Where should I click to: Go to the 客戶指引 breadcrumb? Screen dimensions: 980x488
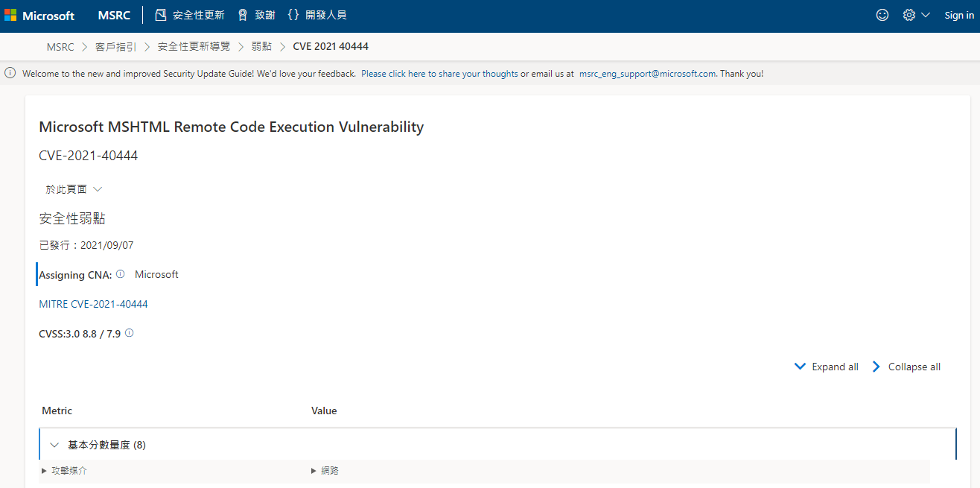click(115, 46)
